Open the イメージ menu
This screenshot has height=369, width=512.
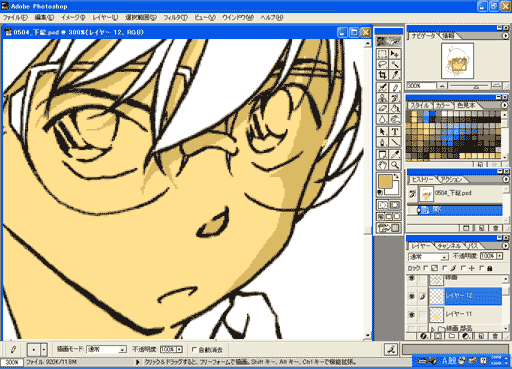click(x=73, y=17)
